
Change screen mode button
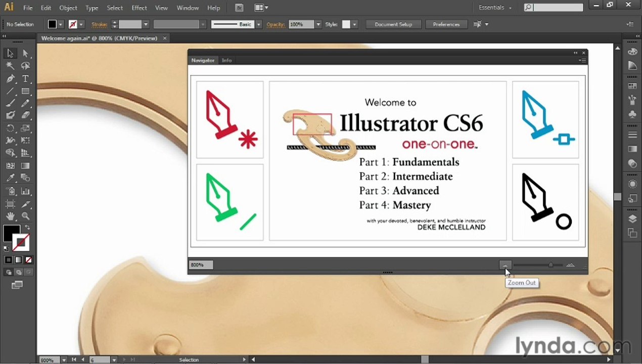pos(17,285)
